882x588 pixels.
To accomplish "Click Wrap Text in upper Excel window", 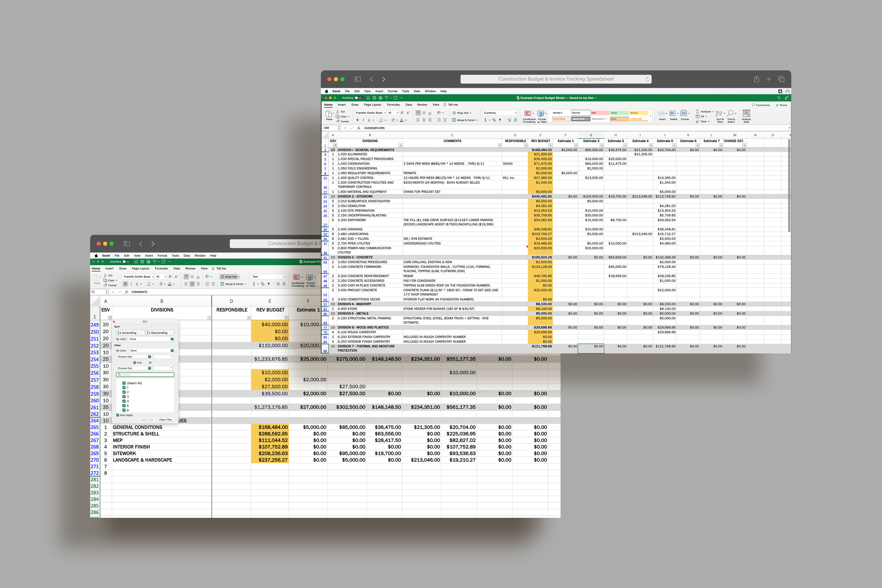I will tap(462, 113).
